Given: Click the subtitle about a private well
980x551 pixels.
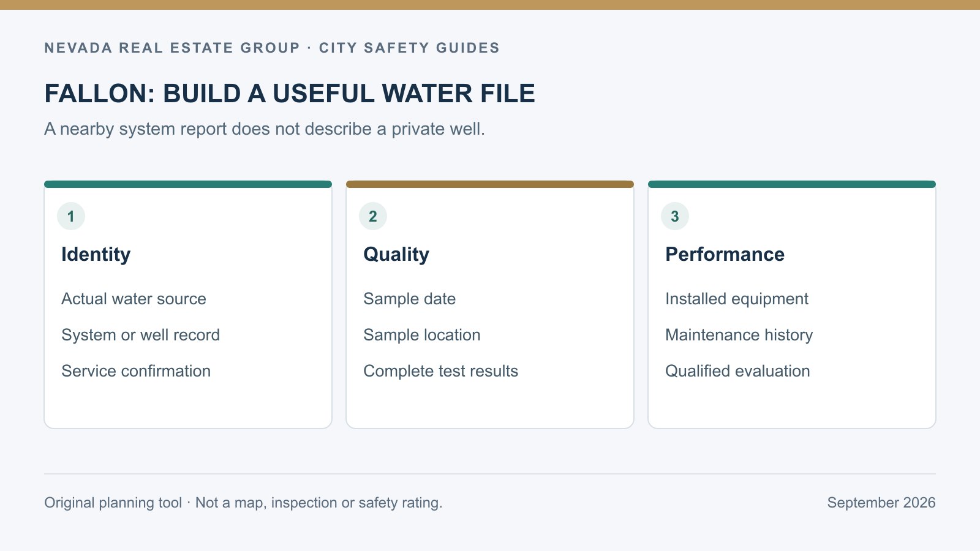Looking at the screenshot, I should (x=265, y=129).
